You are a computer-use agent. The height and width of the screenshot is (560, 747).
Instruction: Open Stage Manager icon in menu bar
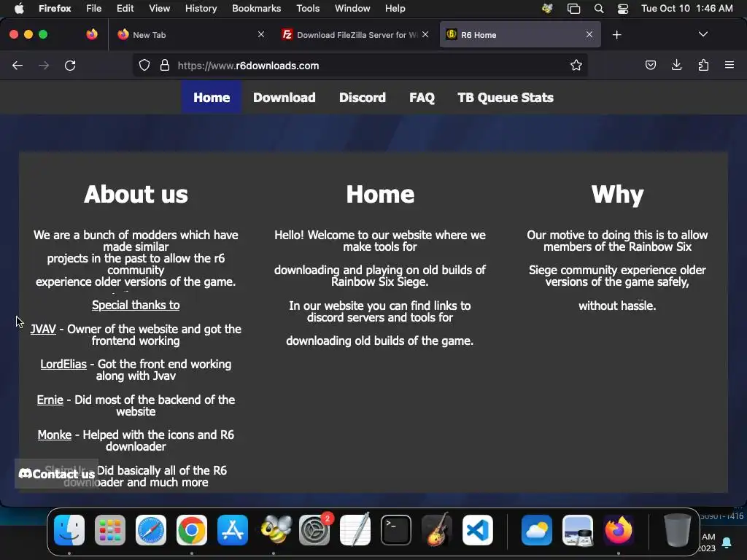click(x=573, y=8)
